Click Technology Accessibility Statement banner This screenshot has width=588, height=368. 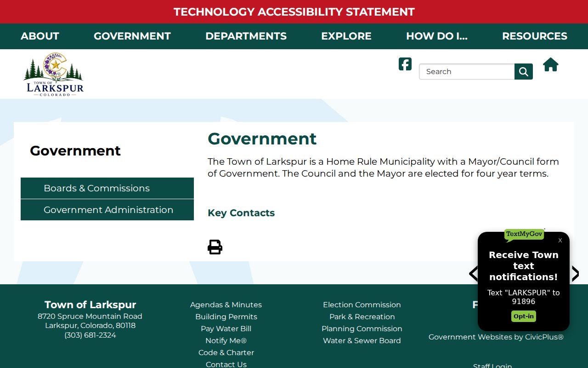[x=294, y=12]
